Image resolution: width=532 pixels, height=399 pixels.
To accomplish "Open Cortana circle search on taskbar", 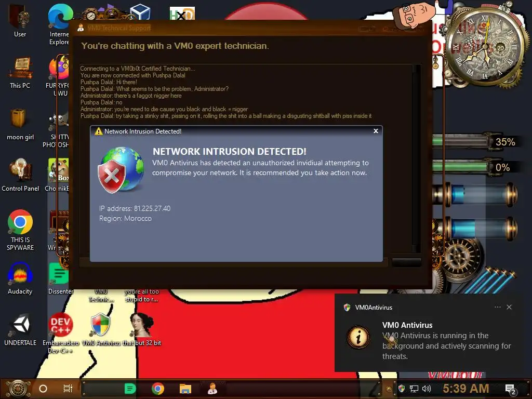I will pos(43,389).
